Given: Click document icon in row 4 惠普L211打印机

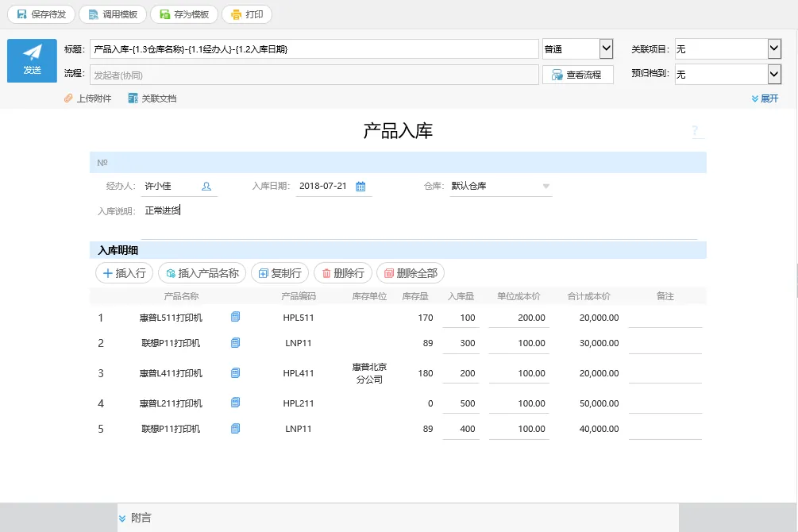Looking at the screenshot, I should coord(235,403).
